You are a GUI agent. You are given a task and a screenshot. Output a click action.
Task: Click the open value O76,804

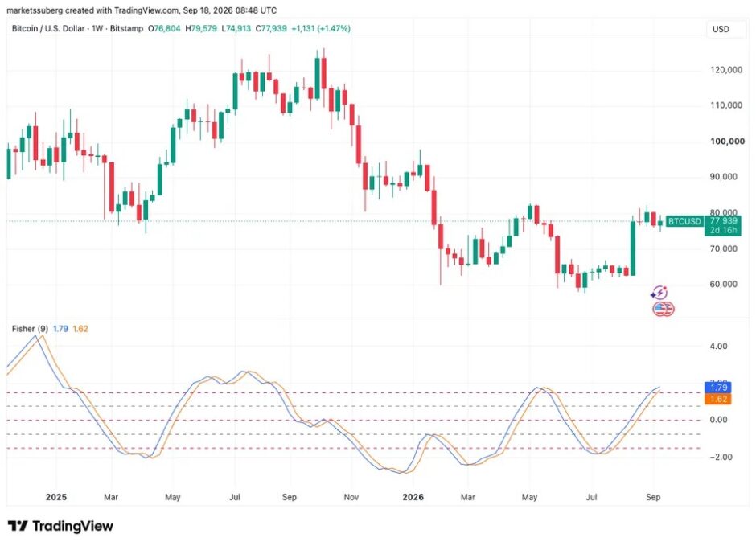(164, 28)
